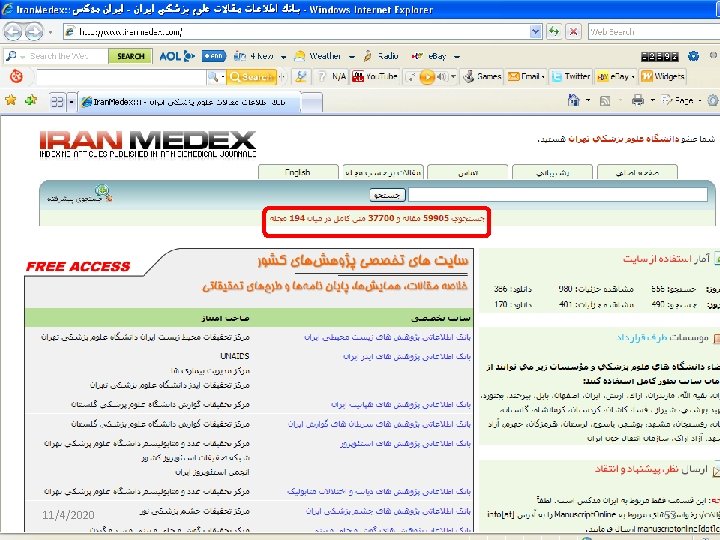Open the Quick Tabs grid icon
This screenshot has height=540, width=720.
coord(57,101)
